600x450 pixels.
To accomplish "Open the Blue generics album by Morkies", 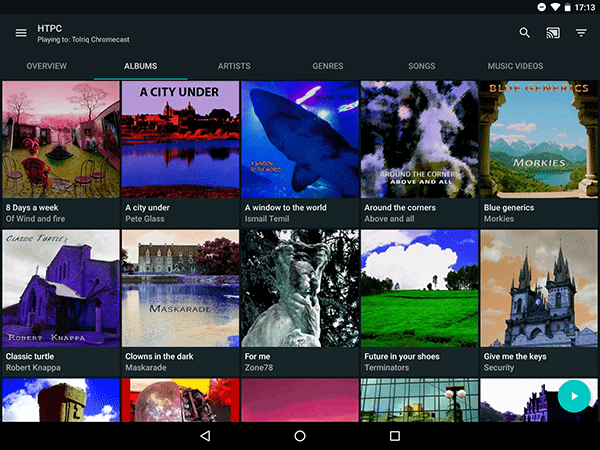I will coord(540,140).
